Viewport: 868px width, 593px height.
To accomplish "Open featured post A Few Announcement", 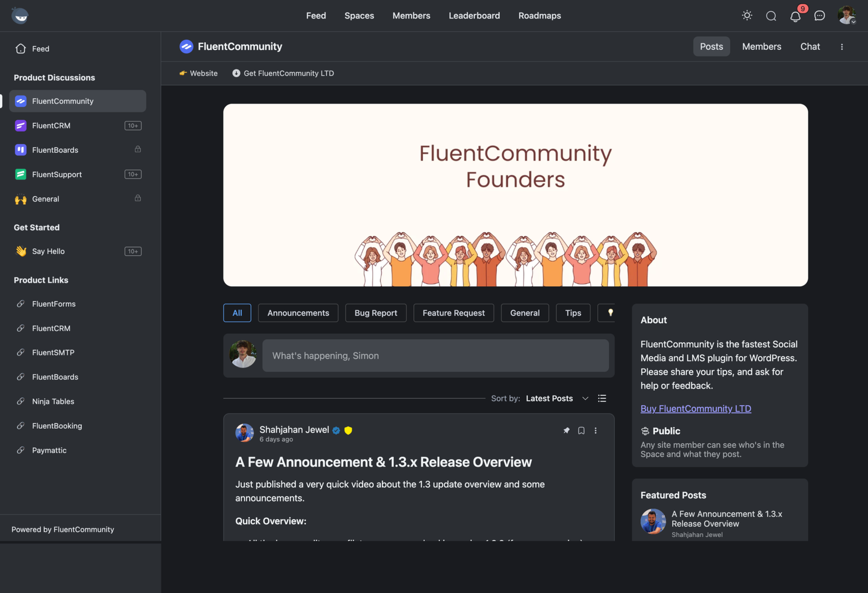I will [x=727, y=519].
